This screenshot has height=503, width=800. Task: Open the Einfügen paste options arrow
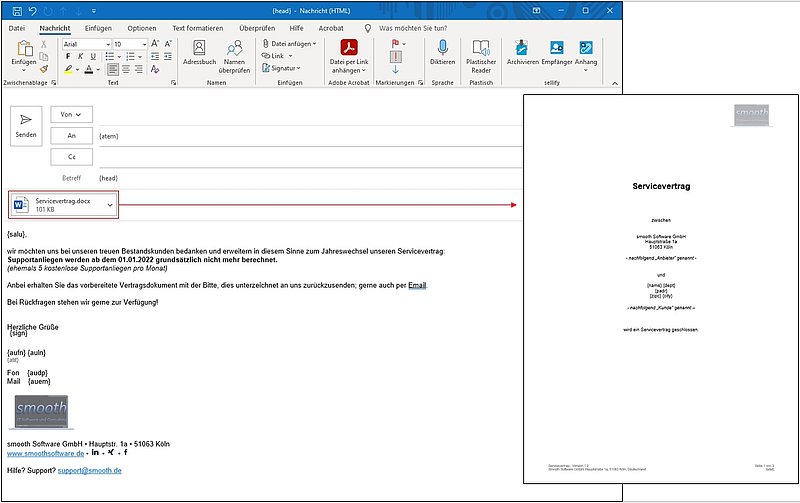(24, 70)
